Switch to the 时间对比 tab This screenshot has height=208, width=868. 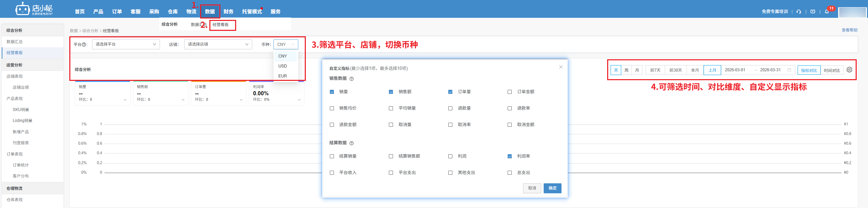[832, 70]
